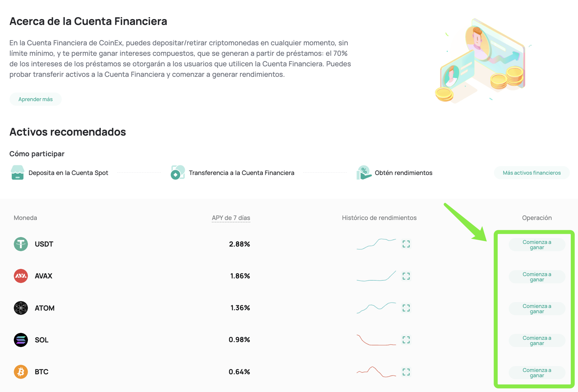Start earning with BTC
Viewport: 578px width, 392px height.
537,373
